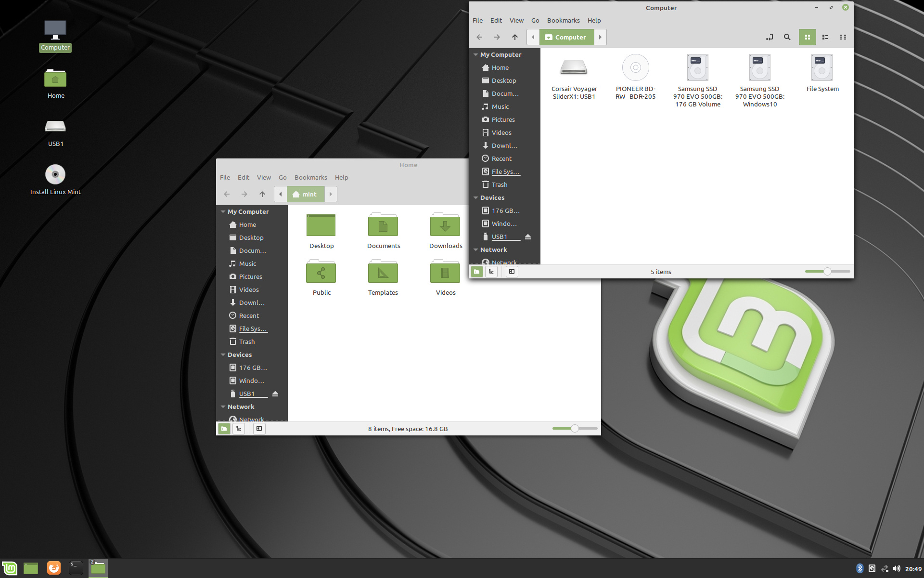The width and height of the screenshot is (924, 578).
Task: Adjust zoom slider in Computer window status bar
Action: pos(827,272)
